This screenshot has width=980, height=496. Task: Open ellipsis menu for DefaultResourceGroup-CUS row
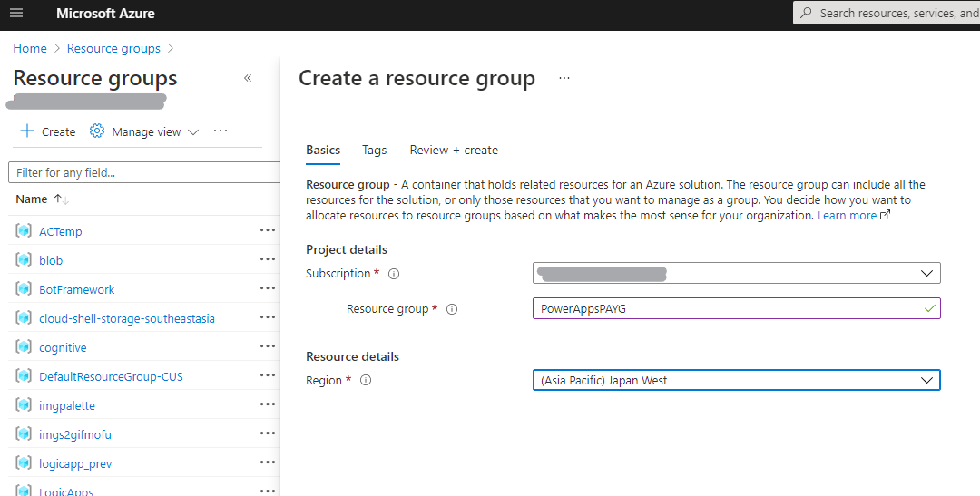click(x=268, y=375)
